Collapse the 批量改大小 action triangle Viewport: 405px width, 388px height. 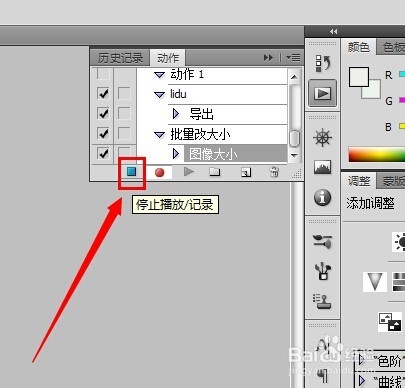[160, 135]
